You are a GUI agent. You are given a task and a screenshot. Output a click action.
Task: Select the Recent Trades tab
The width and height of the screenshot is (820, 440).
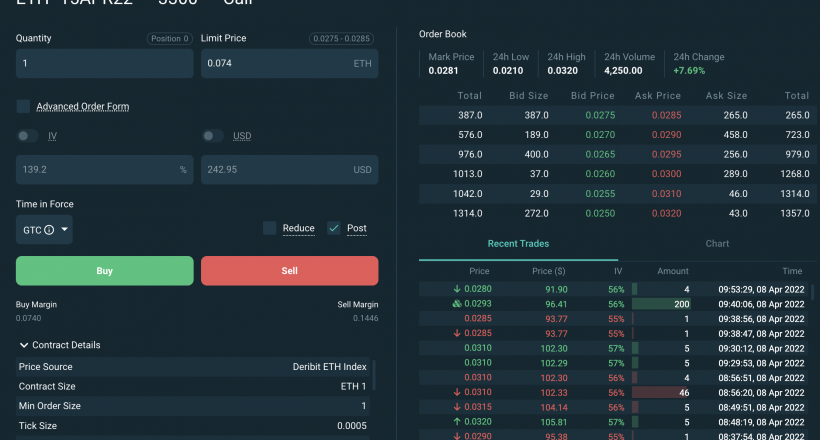coord(518,244)
